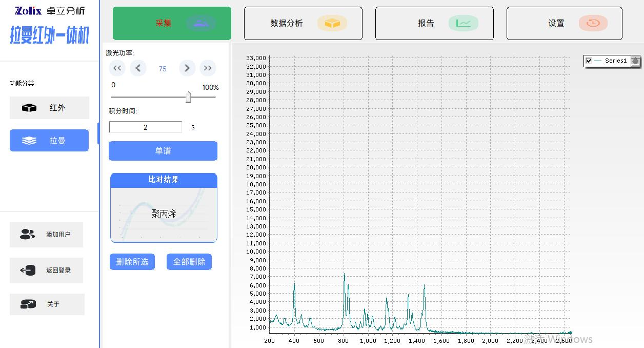Toggle the Series1 legend checkbox
The width and height of the screenshot is (644, 348).
point(589,61)
